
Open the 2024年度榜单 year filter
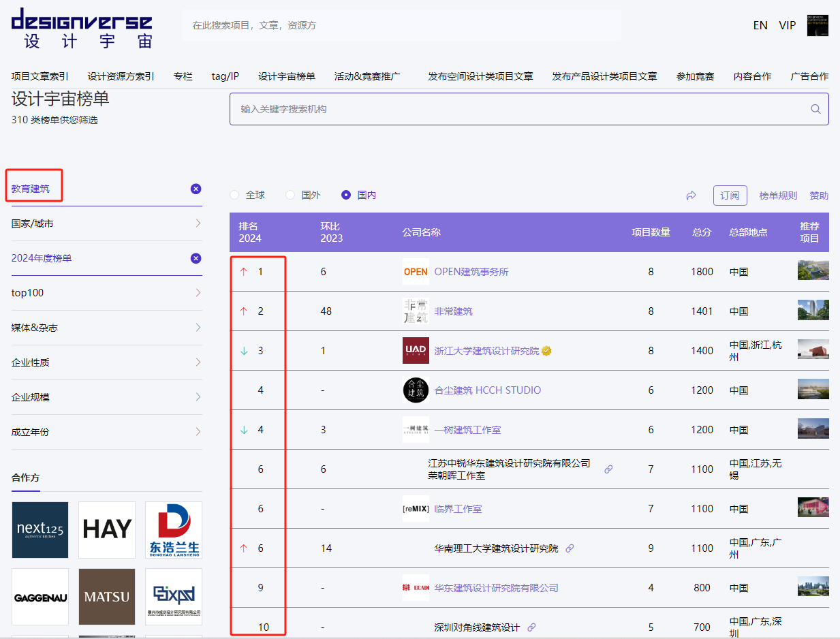(x=42, y=258)
